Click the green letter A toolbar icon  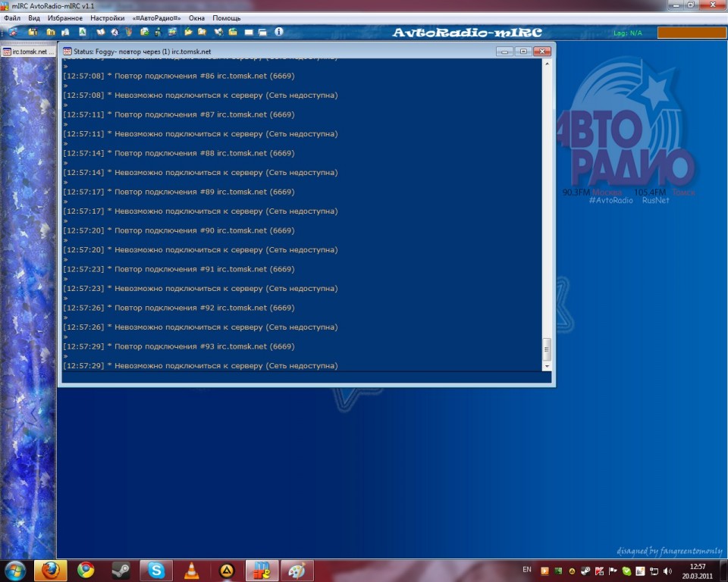coord(83,33)
